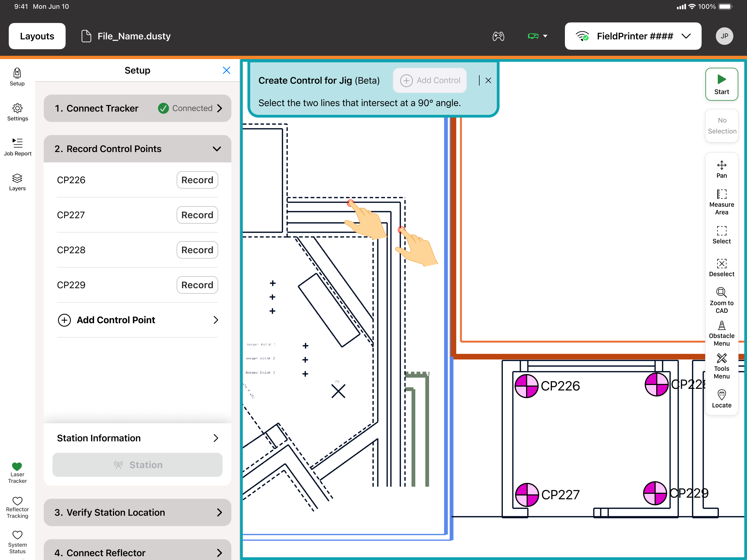Viewport: 747px width, 560px height.
Task: Click Zoom to CAD
Action: pyautogui.click(x=721, y=300)
